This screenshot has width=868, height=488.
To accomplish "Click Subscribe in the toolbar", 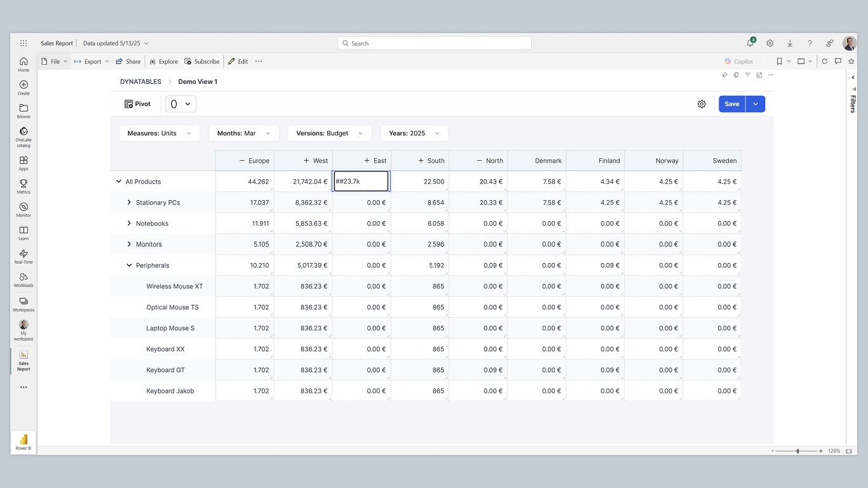I will point(202,62).
